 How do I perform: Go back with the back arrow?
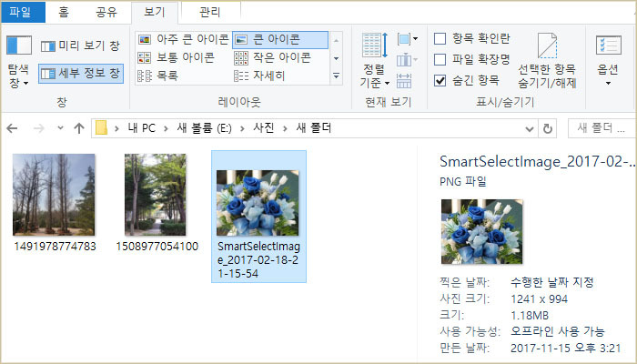click(x=12, y=129)
